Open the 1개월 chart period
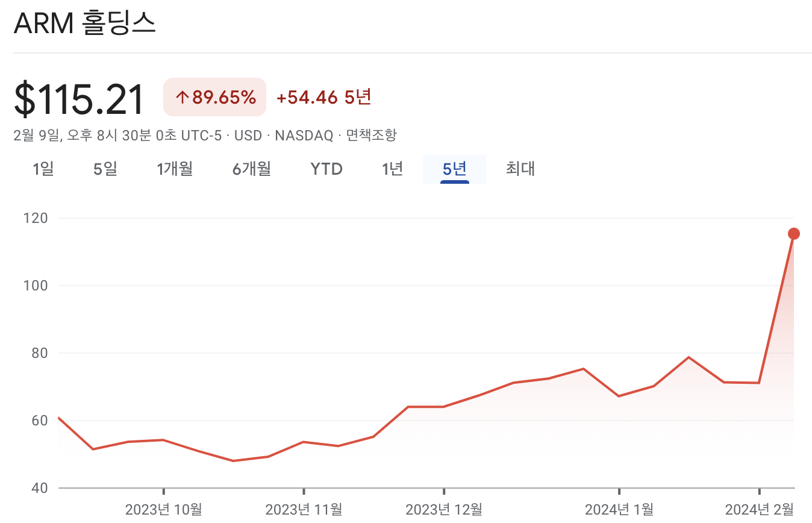 coord(174,169)
